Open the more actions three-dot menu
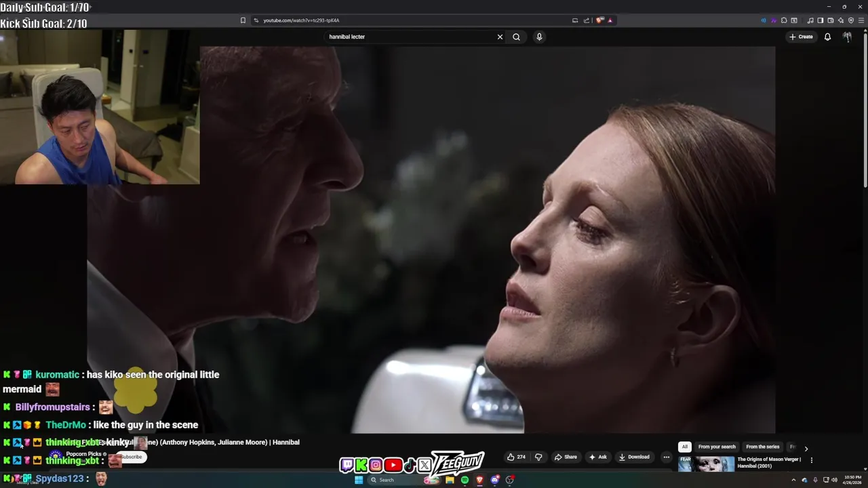This screenshot has height=488, width=868. 666,457
